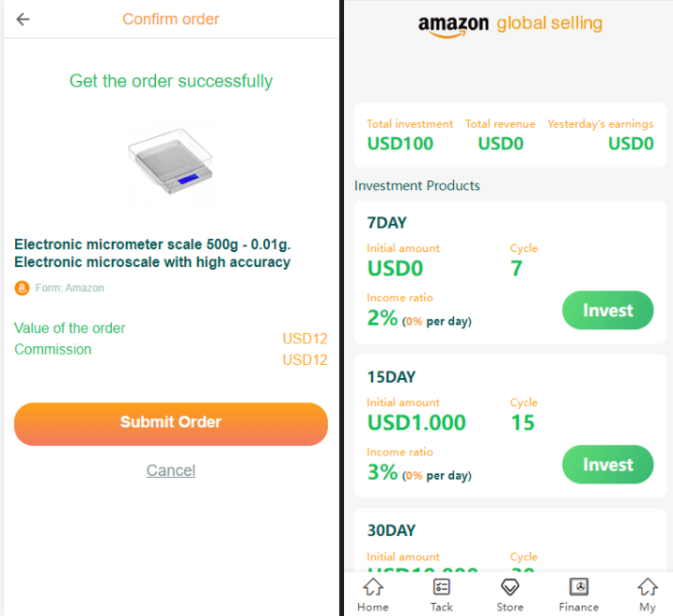Invest in the 15DAY product
The image size is (673, 616).
click(608, 465)
